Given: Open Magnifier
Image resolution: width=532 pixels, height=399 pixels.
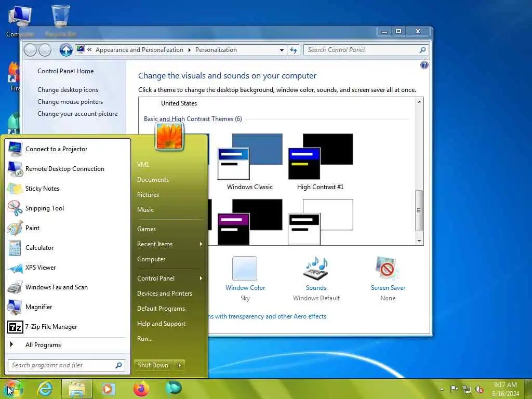Looking at the screenshot, I should coord(67,307).
